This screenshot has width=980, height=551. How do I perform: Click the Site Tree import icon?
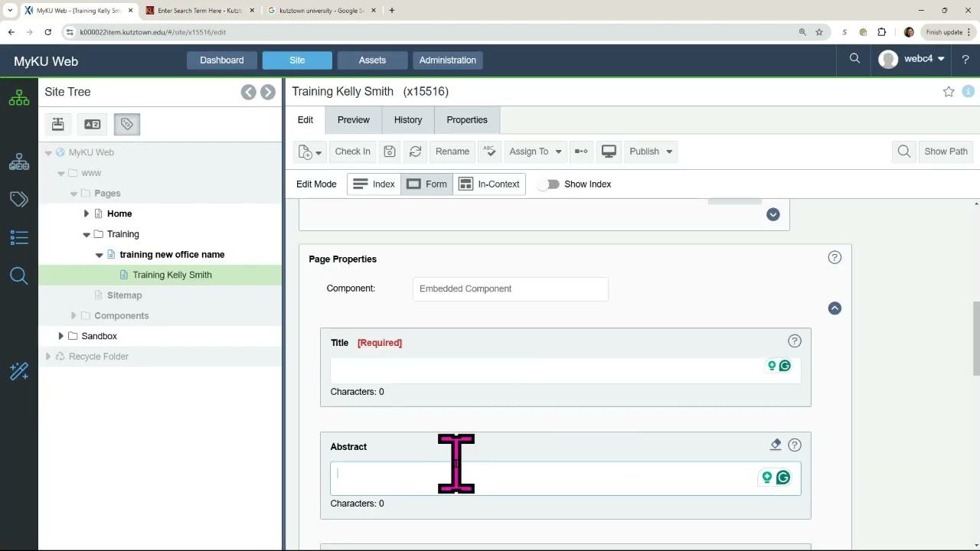click(58, 124)
